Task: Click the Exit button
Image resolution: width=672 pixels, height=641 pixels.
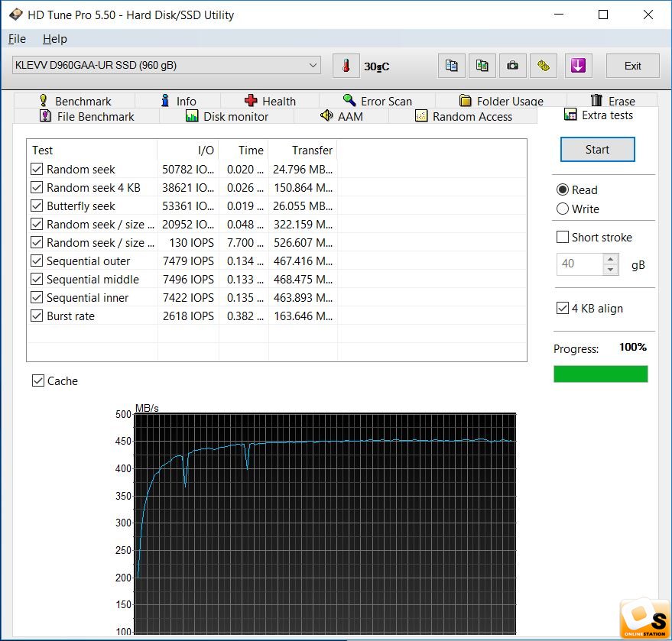Action: point(632,66)
